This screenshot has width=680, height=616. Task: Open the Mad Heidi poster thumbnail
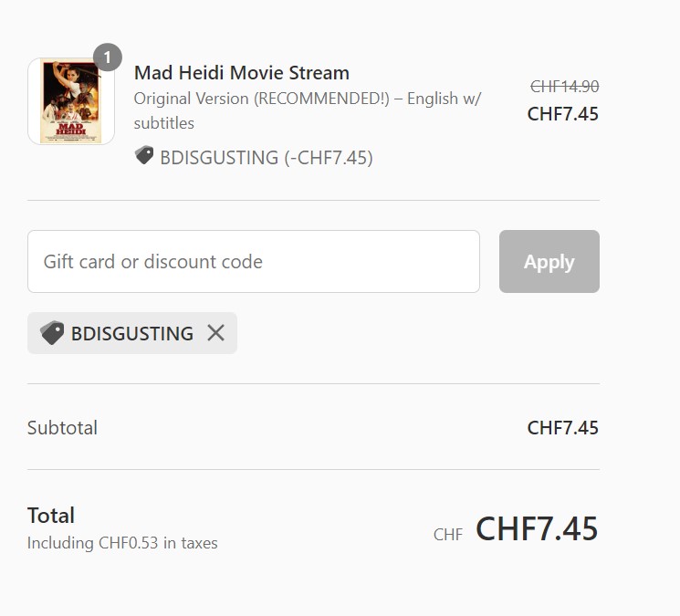tap(71, 102)
